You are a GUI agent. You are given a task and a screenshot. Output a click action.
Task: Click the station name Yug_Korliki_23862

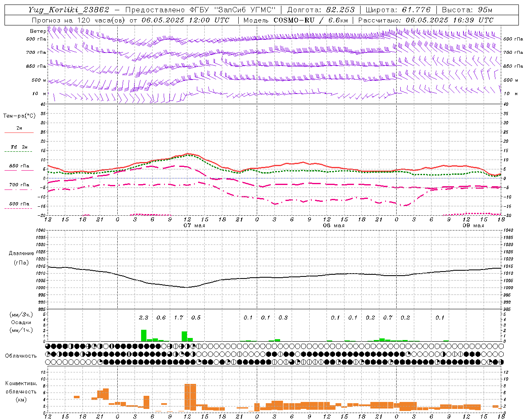click(x=69, y=10)
